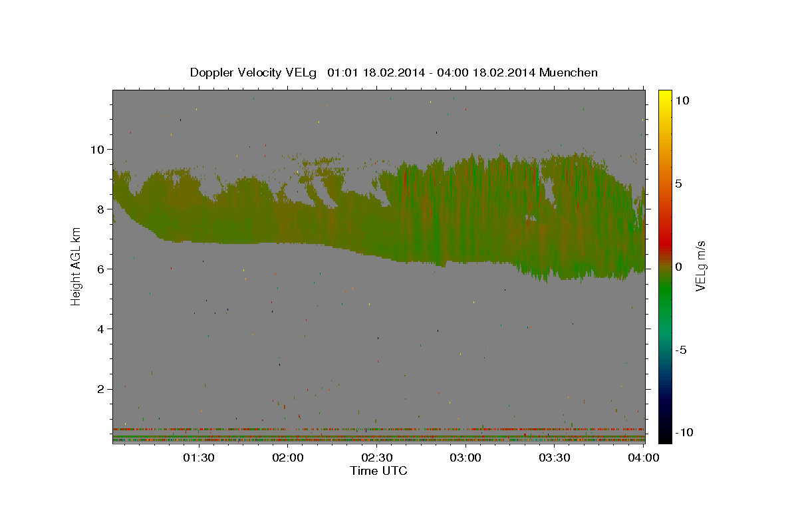798x532 pixels.
Task: Click the 'Time UTC' x-axis label
Action: [378, 471]
